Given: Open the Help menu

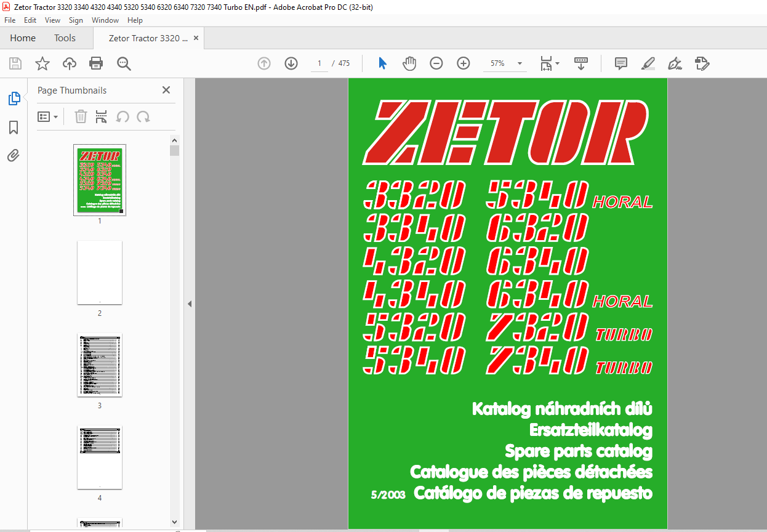Looking at the screenshot, I should pyautogui.click(x=135, y=20).
